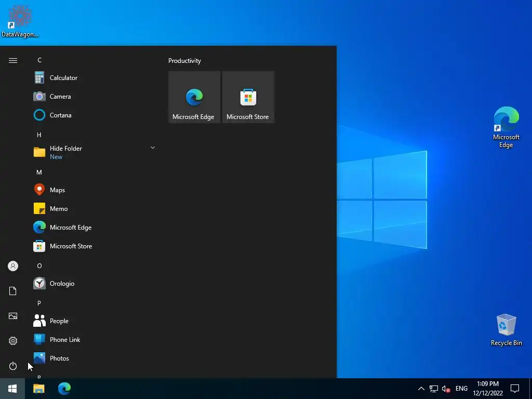The image size is (532, 399).
Task: Open the notification Action Center
Action: [x=515, y=389]
